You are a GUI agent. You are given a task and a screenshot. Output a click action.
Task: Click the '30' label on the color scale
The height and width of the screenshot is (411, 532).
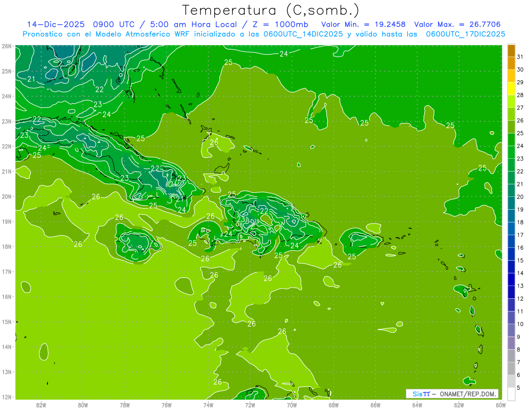click(520, 70)
